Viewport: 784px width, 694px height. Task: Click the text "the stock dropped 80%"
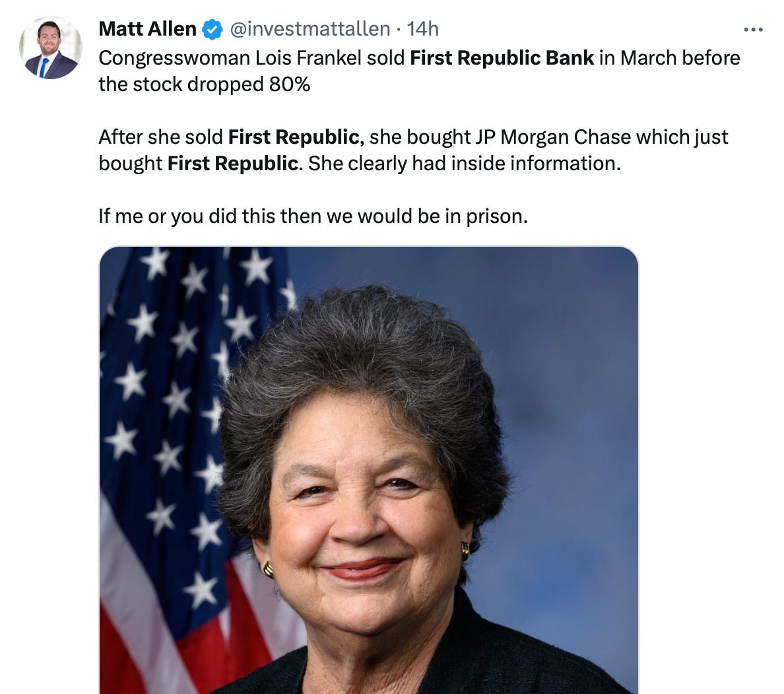(x=205, y=84)
